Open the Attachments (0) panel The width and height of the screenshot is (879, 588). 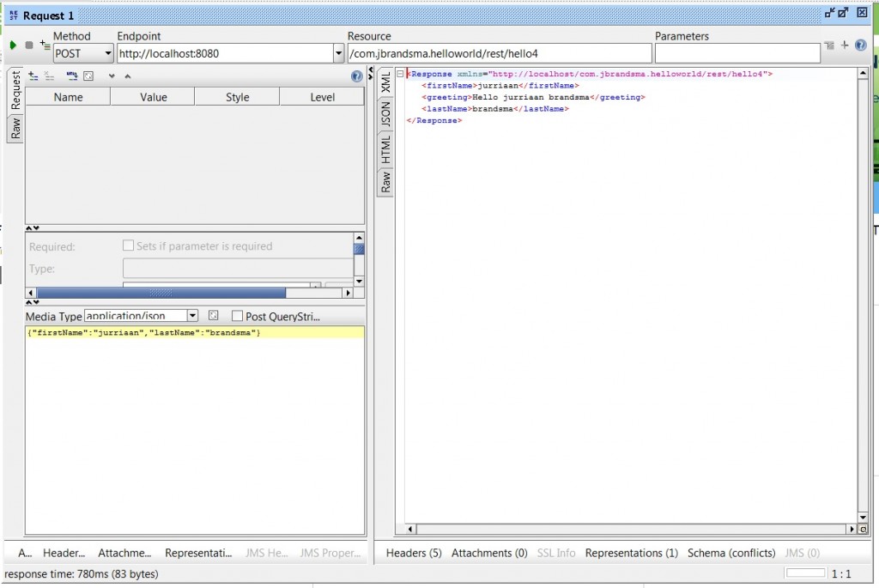489,553
